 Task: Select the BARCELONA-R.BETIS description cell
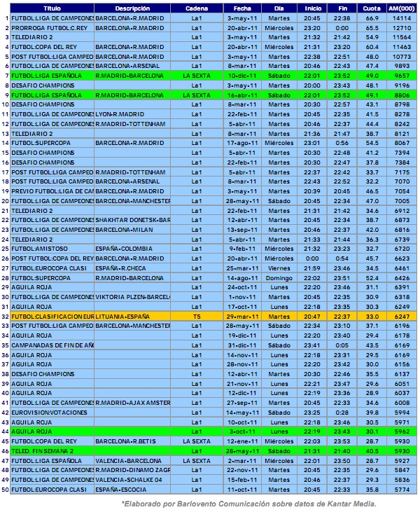point(132,442)
